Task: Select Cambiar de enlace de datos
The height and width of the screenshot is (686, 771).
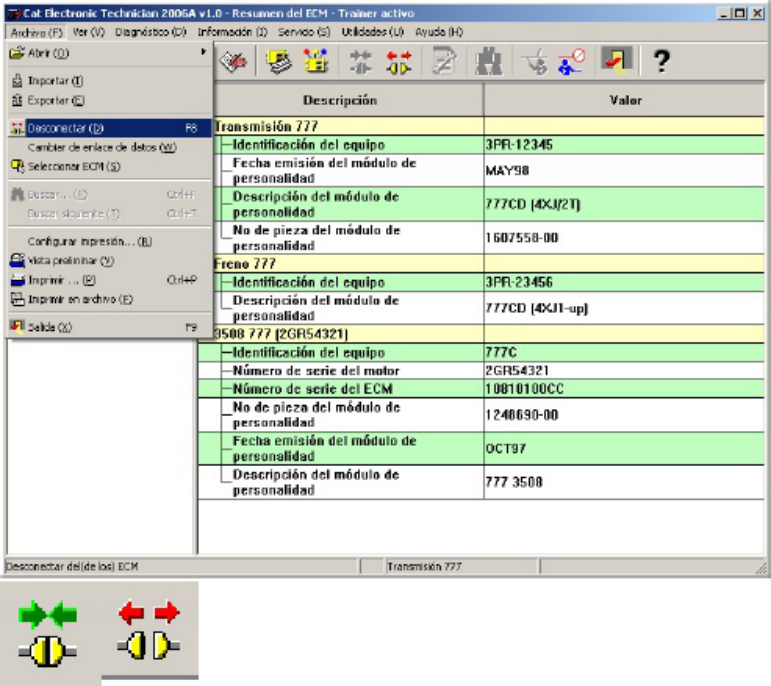Action: pos(109,148)
